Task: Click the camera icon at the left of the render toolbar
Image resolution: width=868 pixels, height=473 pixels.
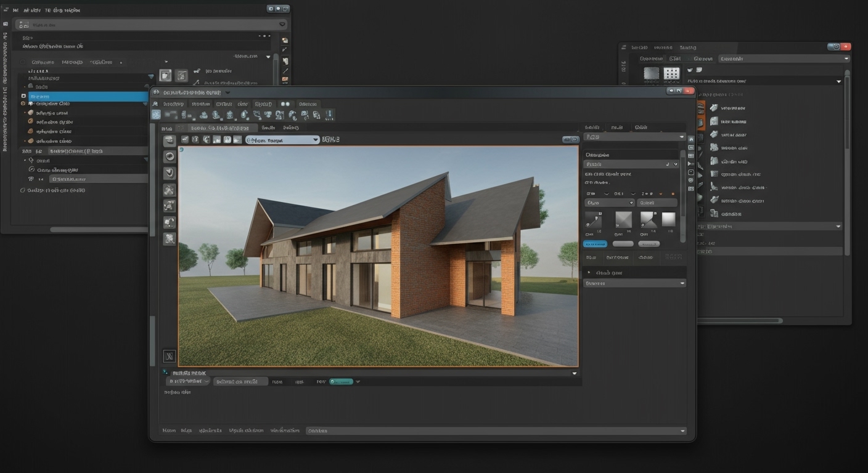Action: 184,139
